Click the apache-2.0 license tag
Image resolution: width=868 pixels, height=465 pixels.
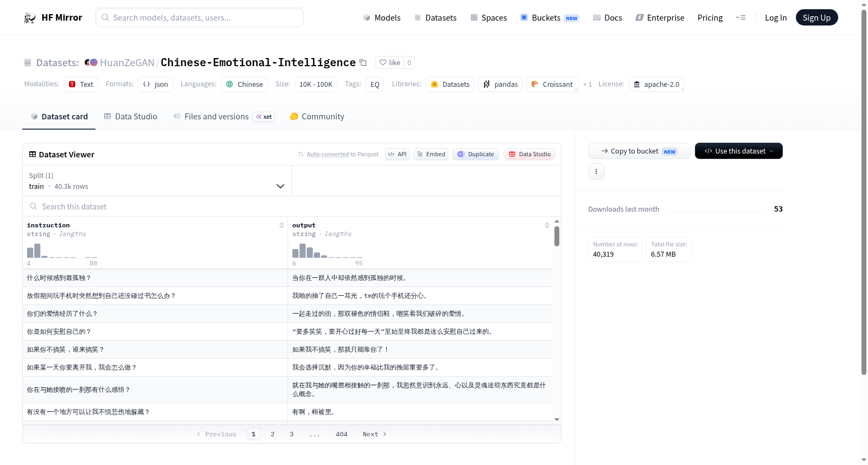(x=656, y=84)
